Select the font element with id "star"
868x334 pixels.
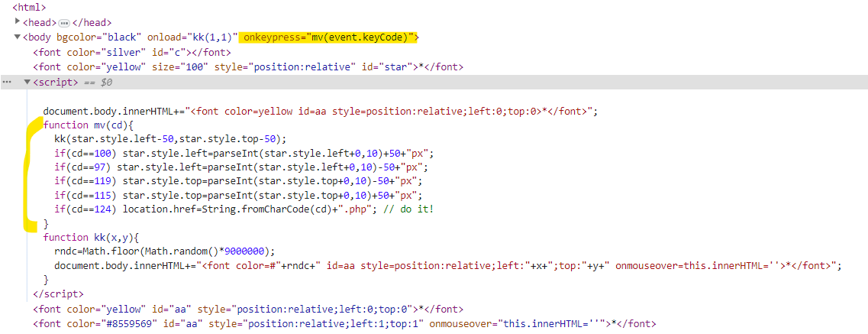[248, 67]
